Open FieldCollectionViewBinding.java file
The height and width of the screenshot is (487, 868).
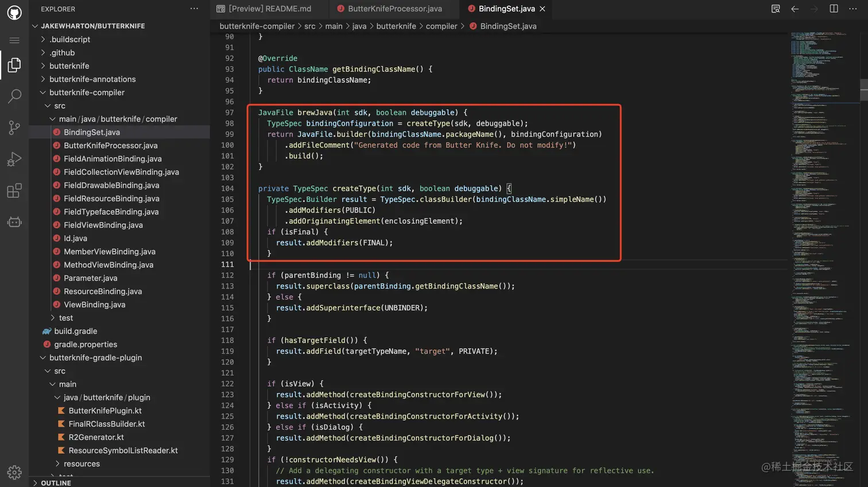pos(119,172)
